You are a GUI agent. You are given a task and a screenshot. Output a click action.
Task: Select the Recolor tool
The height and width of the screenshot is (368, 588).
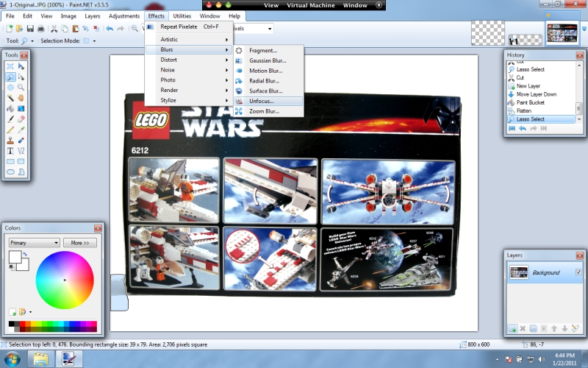21,140
